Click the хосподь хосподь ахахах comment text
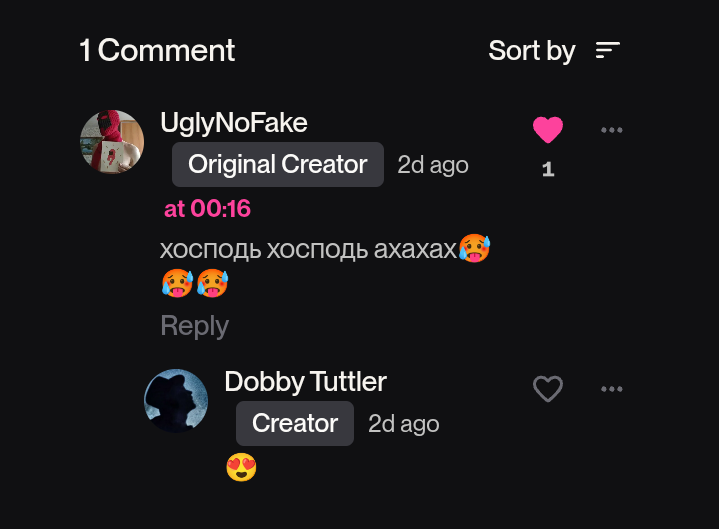Image resolution: width=719 pixels, height=529 pixels. tap(308, 249)
